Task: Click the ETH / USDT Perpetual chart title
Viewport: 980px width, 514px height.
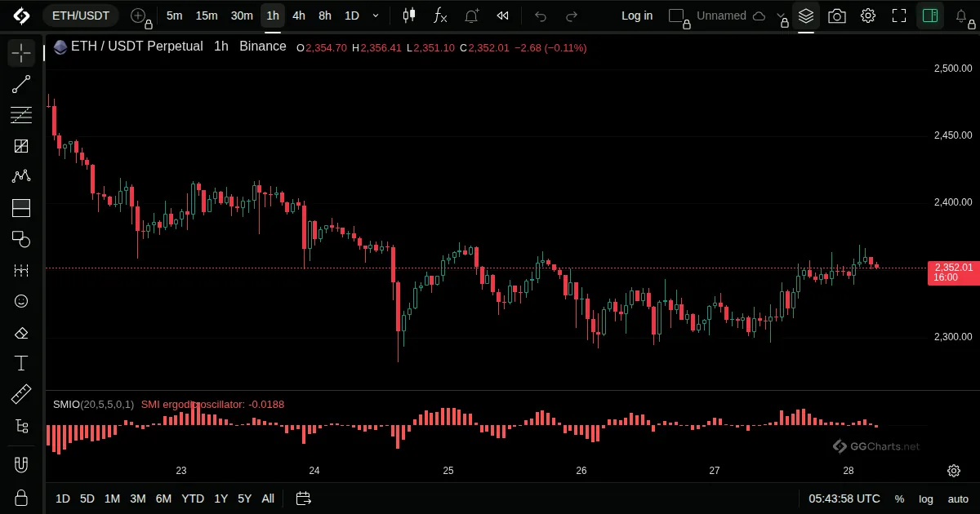Action: pyautogui.click(x=136, y=47)
